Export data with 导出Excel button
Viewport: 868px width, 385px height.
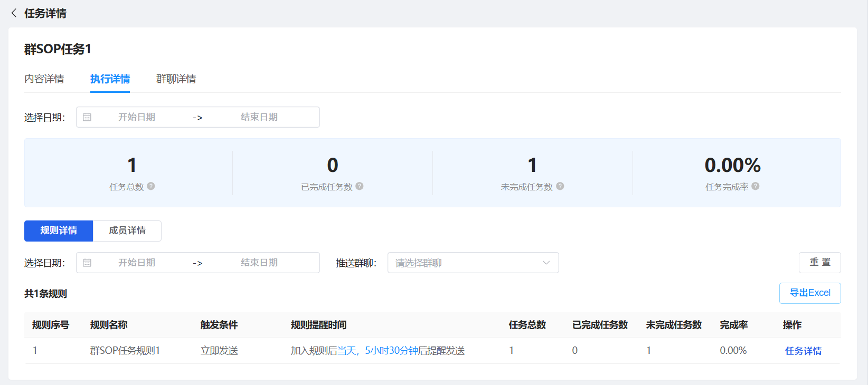[810, 293]
